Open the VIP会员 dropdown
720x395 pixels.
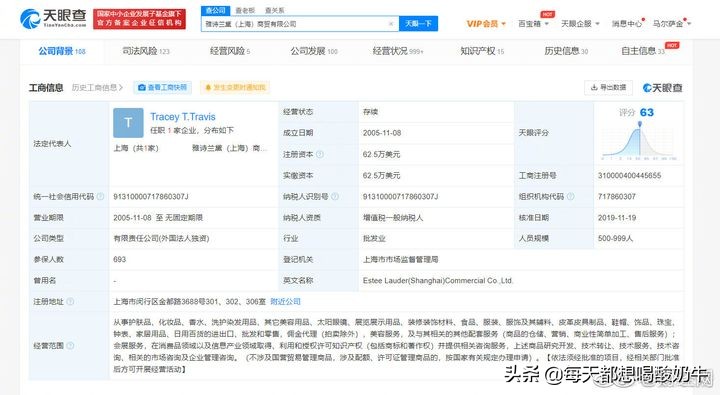coord(486,23)
